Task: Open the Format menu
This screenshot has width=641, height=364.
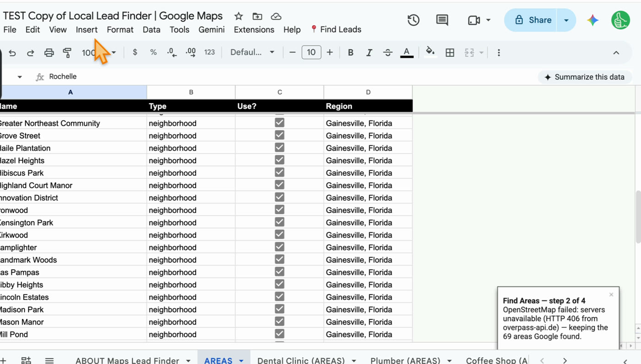Action: click(x=120, y=30)
